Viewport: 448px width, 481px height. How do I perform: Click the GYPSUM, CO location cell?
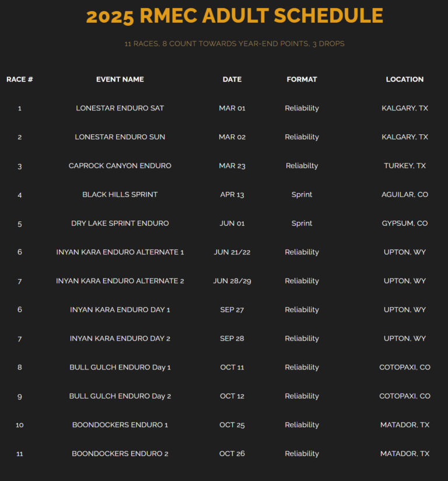coord(405,224)
